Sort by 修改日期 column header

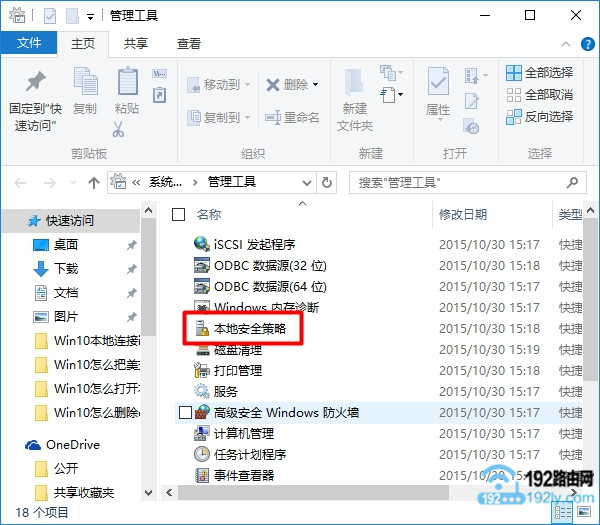click(x=463, y=215)
